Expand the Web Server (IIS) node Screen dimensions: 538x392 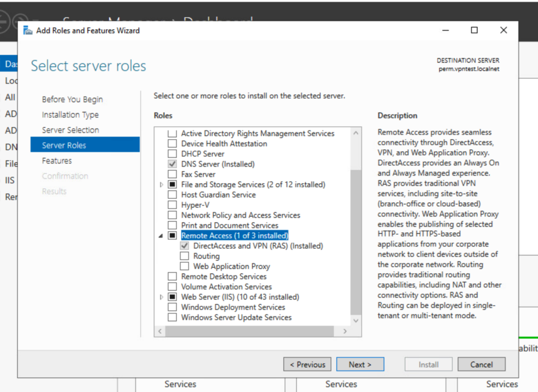(x=161, y=296)
